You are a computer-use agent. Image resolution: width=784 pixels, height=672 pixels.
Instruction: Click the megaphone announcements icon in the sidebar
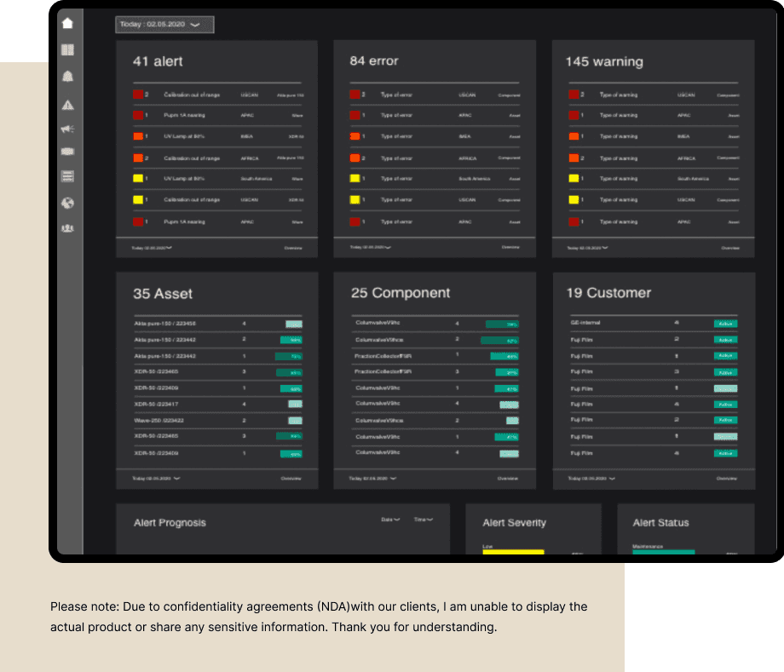pyautogui.click(x=67, y=129)
